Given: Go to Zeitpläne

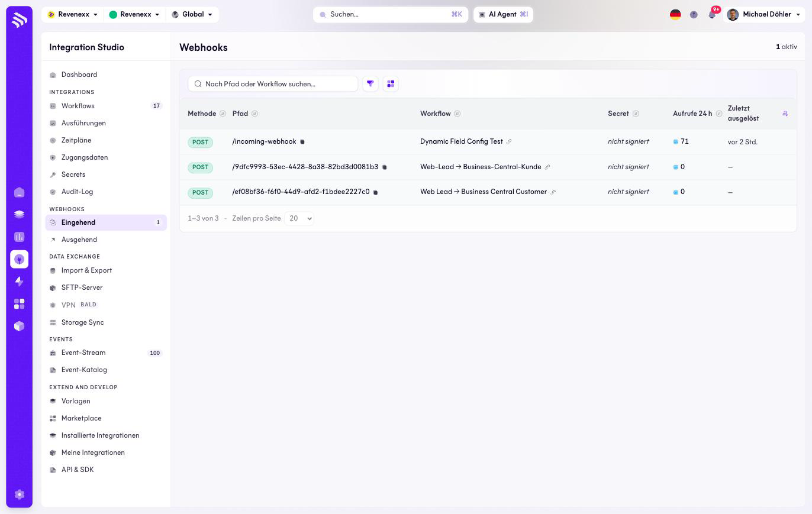Looking at the screenshot, I should point(106,140).
